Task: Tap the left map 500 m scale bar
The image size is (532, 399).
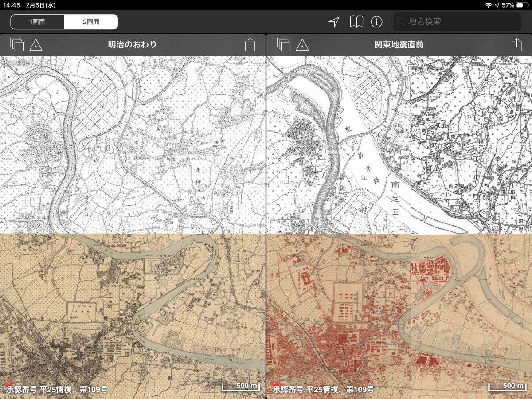Action: click(x=241, y=387)
